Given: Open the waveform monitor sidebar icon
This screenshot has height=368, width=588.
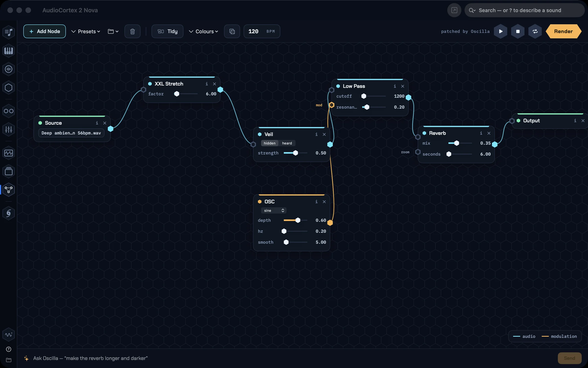Looking at the screenshot, I should [9, 153].
